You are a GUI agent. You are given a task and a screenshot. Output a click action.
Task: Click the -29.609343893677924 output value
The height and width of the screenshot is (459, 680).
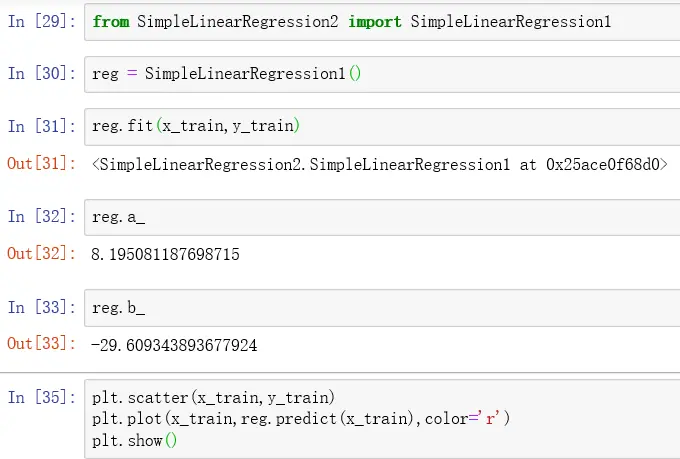(x=174, y=345)
